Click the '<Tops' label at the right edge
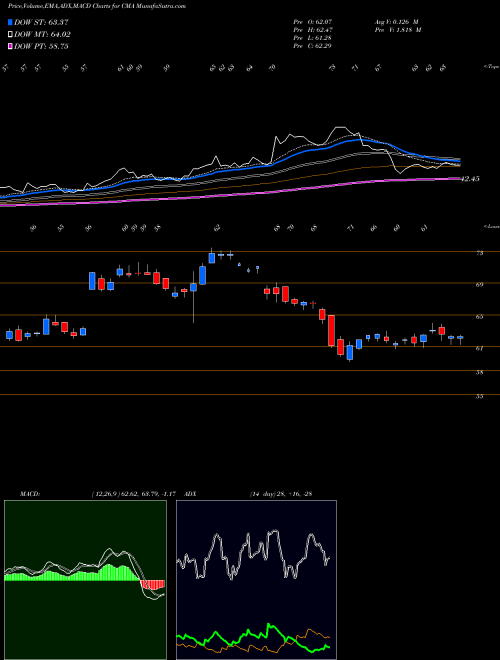Viewport: 500px width, 660px height. (491, 67)
